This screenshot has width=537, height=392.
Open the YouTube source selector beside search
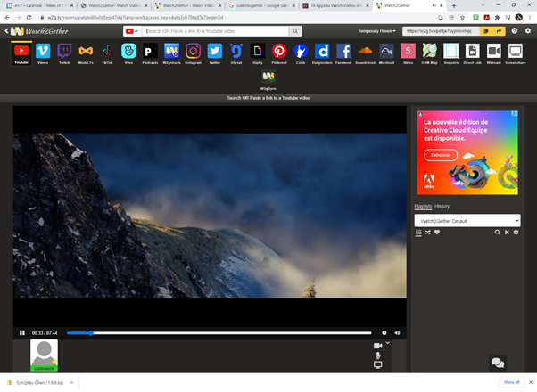click(132, 31)
